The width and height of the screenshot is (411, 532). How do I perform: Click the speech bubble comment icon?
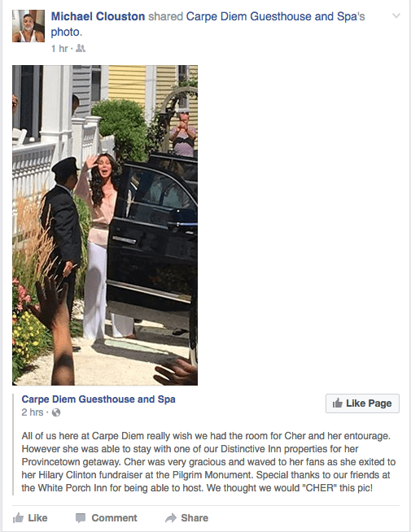click(x=81, y=518)
